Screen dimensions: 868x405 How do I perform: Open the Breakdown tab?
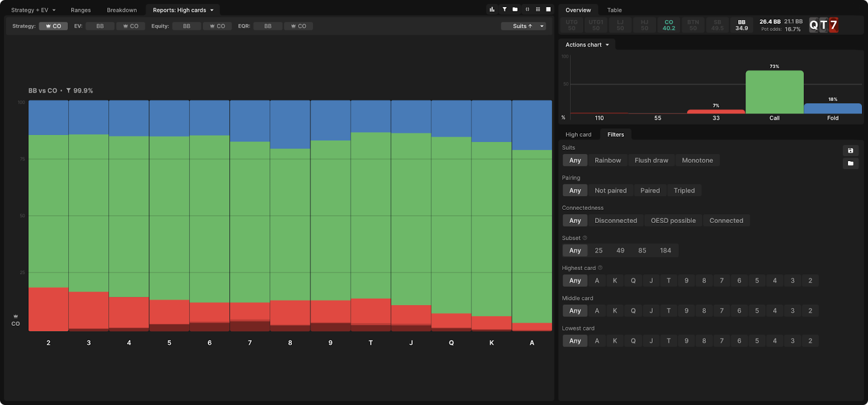pos(122,10)
